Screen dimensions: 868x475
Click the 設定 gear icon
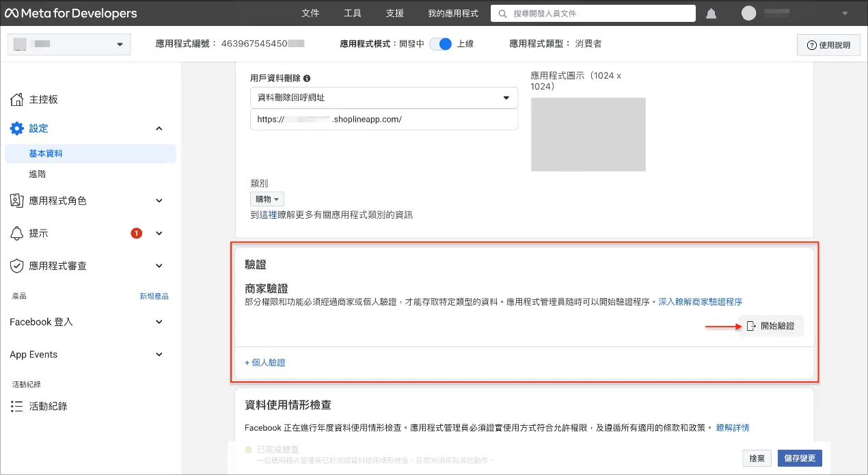click(x=17, y=128)
